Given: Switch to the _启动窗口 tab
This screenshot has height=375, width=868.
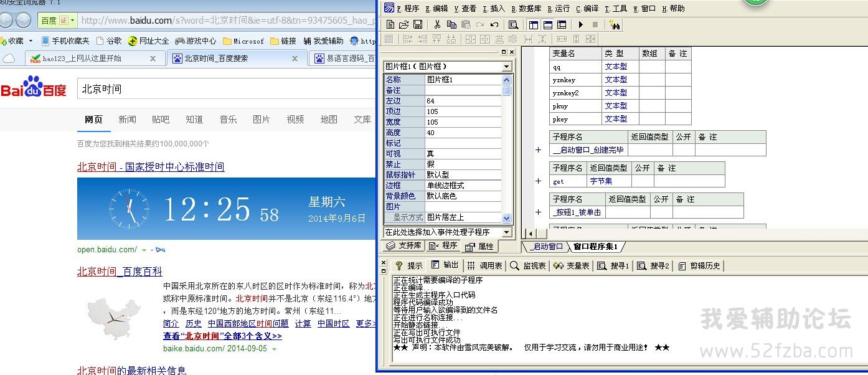Looking at the screenshot, I should 545,247.
